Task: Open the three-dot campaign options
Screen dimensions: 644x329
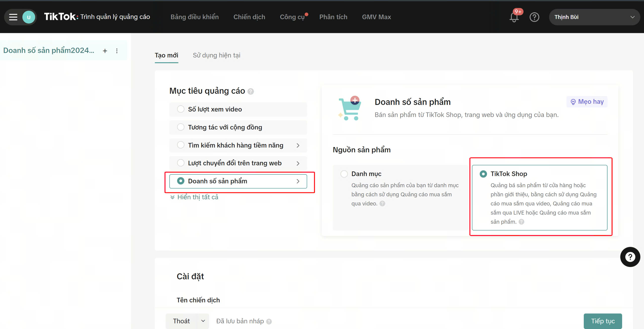Action: click(117, 51)
